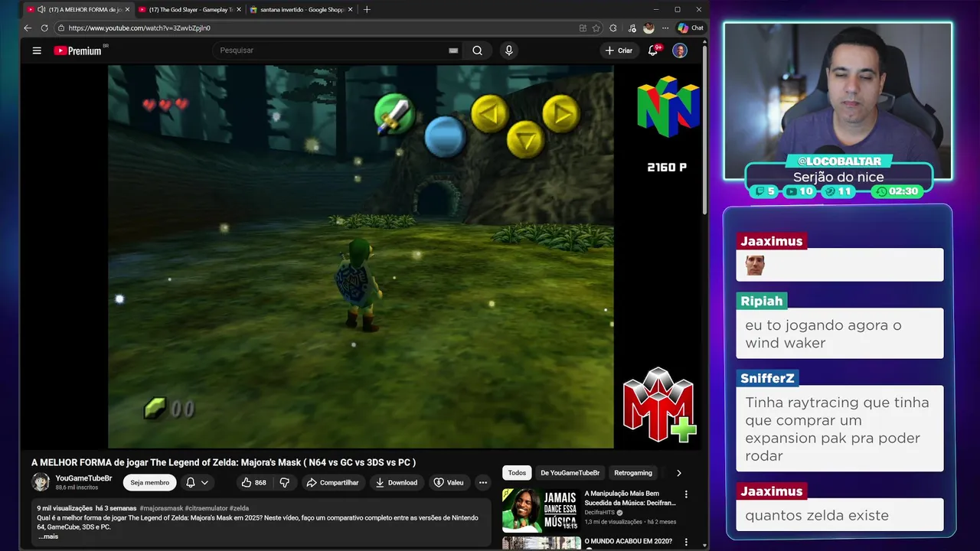Close The God Slayer tab
The image size is (980, 551).
pyautogui.click(x=239, y=10)
